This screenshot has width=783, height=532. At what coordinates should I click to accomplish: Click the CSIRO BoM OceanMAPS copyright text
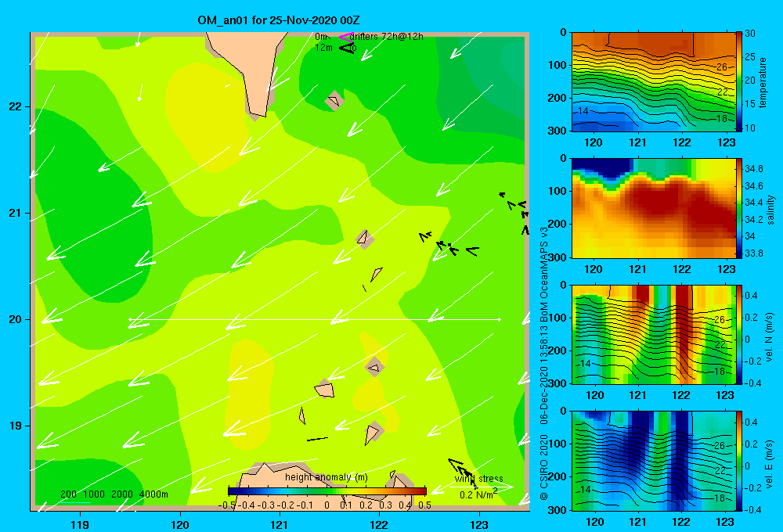pos(544,363)
